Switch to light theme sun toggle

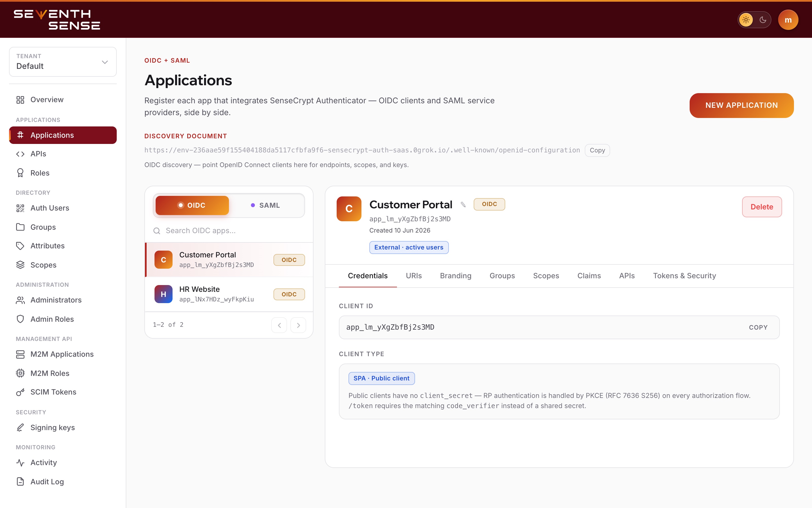pos(745,20)
